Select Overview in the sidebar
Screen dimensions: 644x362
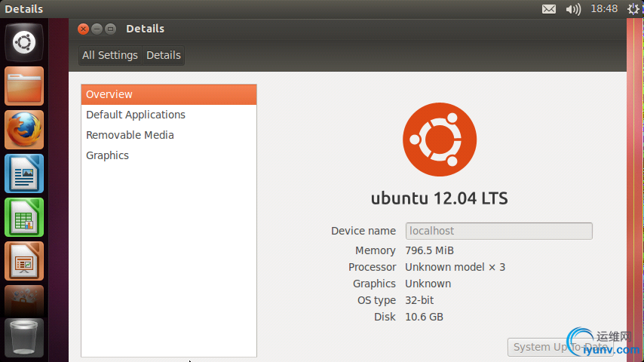pos(169,94)
